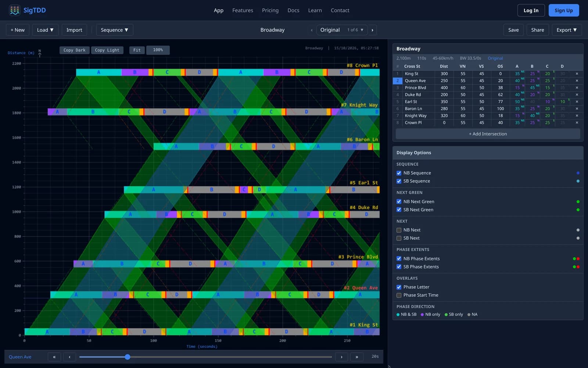This screenshot has width=588, height=368.
Task: Select King St offset value cell
Action: [500, 74]
